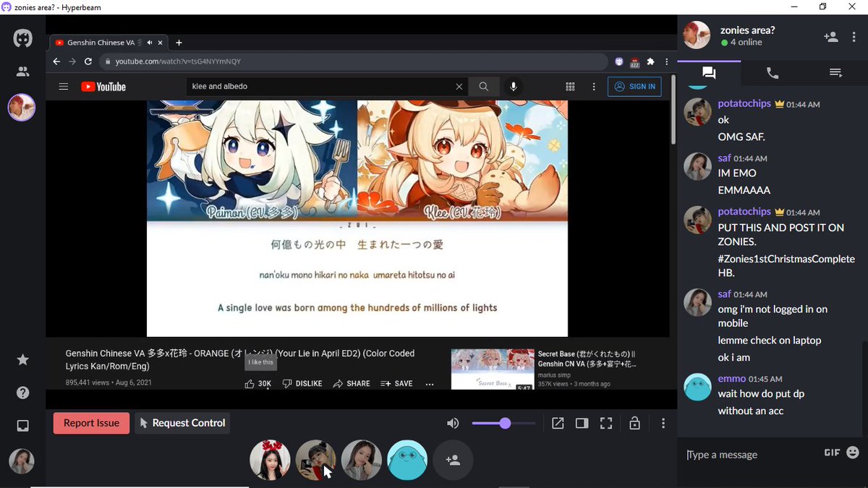This screenshot has width=868, height=488.
Task: Open favorites star icon in sidebar
Action: click(22, 359)
